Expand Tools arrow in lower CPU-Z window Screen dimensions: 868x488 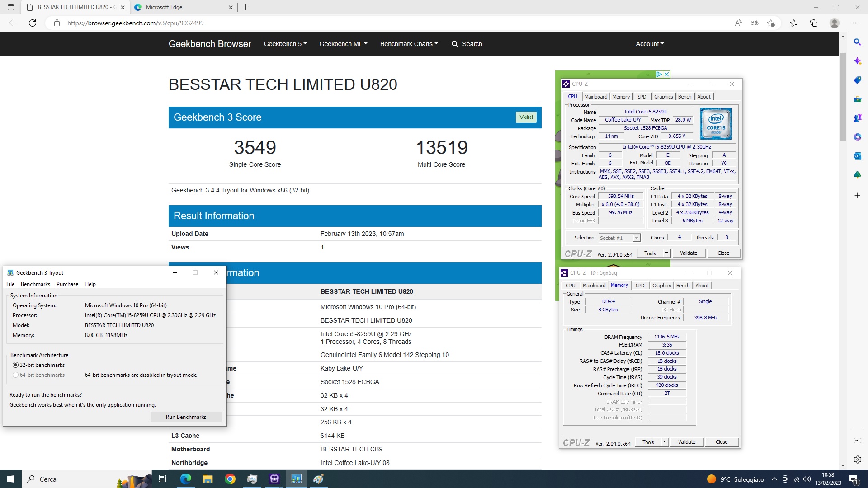pyautogui.click(x=665, y=442)
